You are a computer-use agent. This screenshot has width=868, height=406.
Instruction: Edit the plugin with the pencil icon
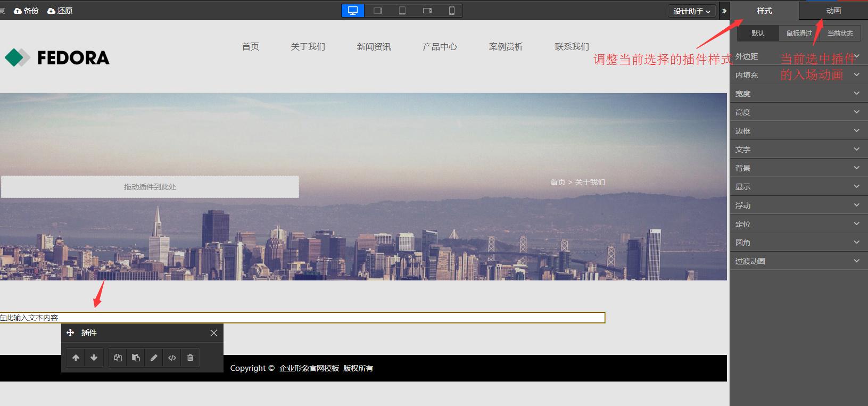pos(154,358)
